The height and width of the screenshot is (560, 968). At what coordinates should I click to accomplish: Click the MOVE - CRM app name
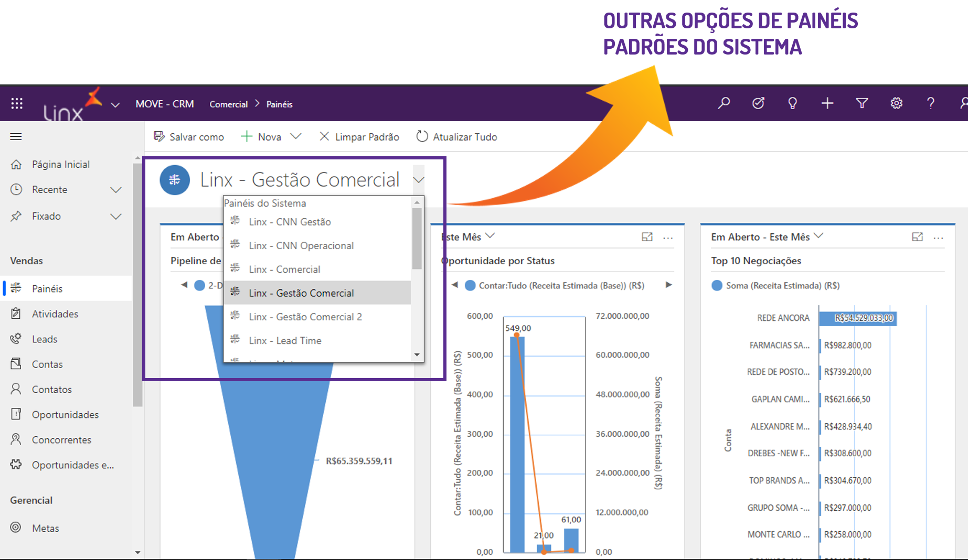tap(165, 104)
